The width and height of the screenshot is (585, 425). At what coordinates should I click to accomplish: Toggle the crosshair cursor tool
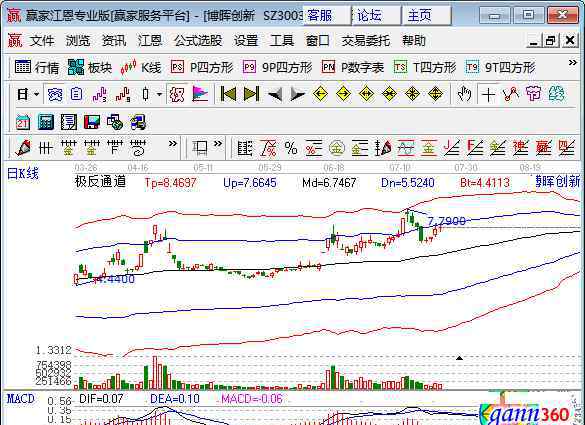coord(488,94)
